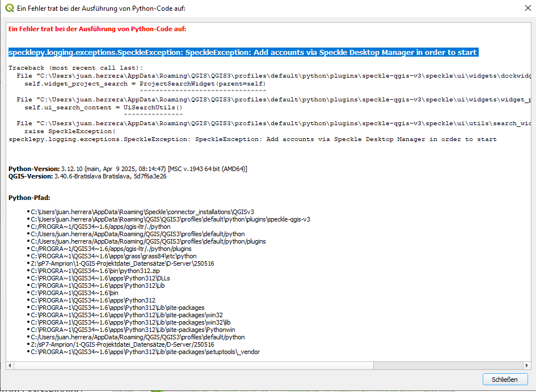
Task: Click the horizontal scrollbar thumb
Action: [193, 365]
